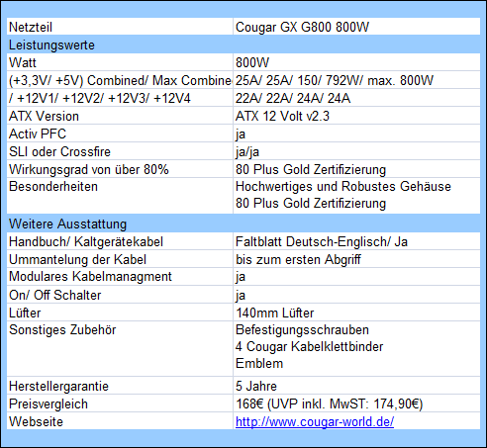Screen dimensions: 487x448
Task: Select '4 Cougar Kabelklettbinder' text
Action: 309,346
